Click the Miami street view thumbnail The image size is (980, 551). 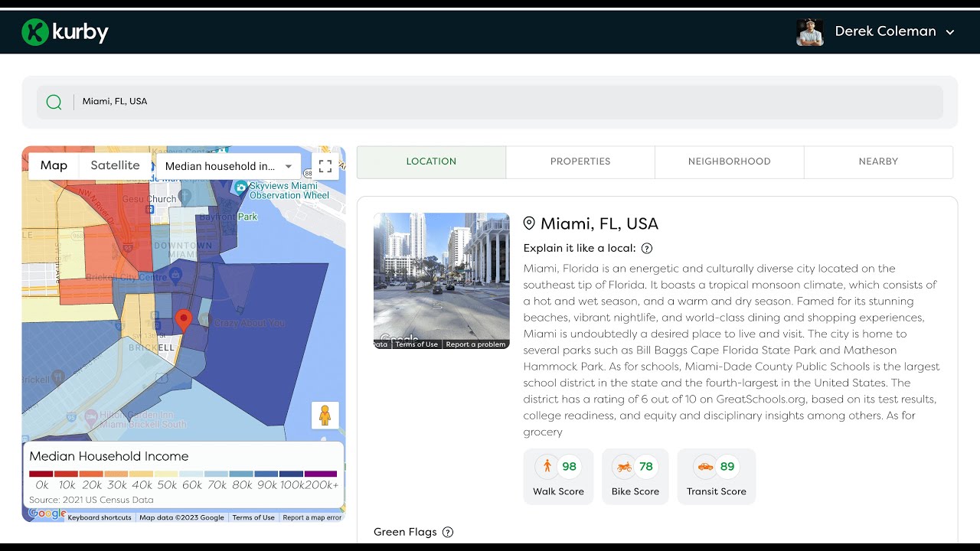point(441,280)
